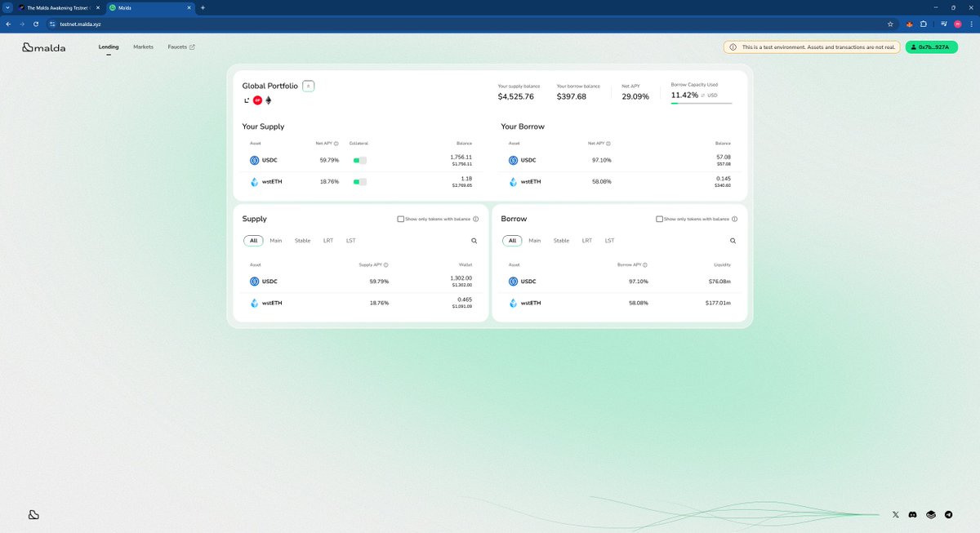The height and width of the screenshot is (533, 980).
Task: Open the MetaMask fox extension
Action: tap(909, 24)
